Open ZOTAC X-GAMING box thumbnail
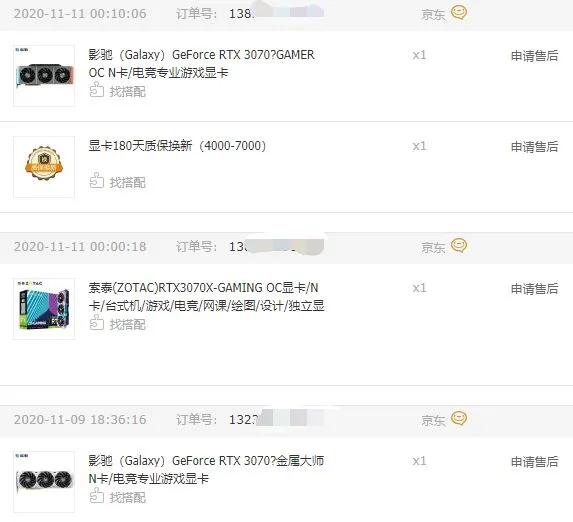 [44, 309]
